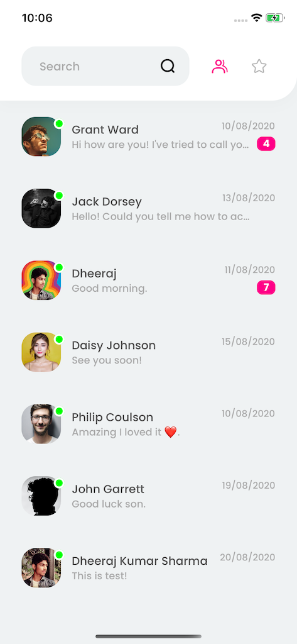The image size is (297, 644).
Task: Tap Philip Coulson's profile photo
Action: (41, 424)
